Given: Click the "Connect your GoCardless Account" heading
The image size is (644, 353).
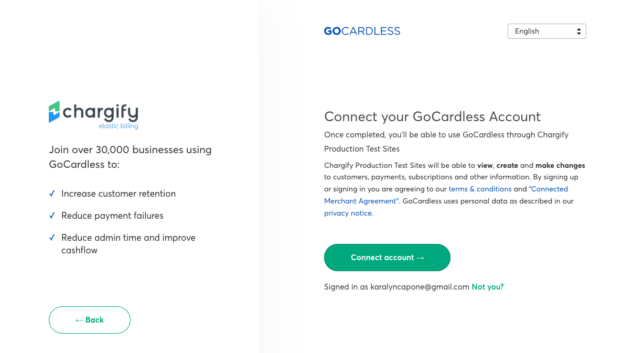Looking at the screenshot, I should pos(432,116).
